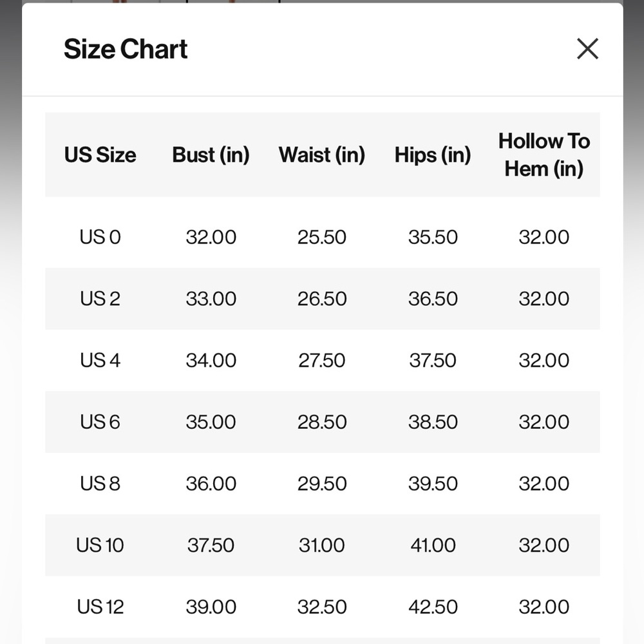Click the Hips (in) column header
This screenshot has height=644, width=644.
tap(433, 155)
